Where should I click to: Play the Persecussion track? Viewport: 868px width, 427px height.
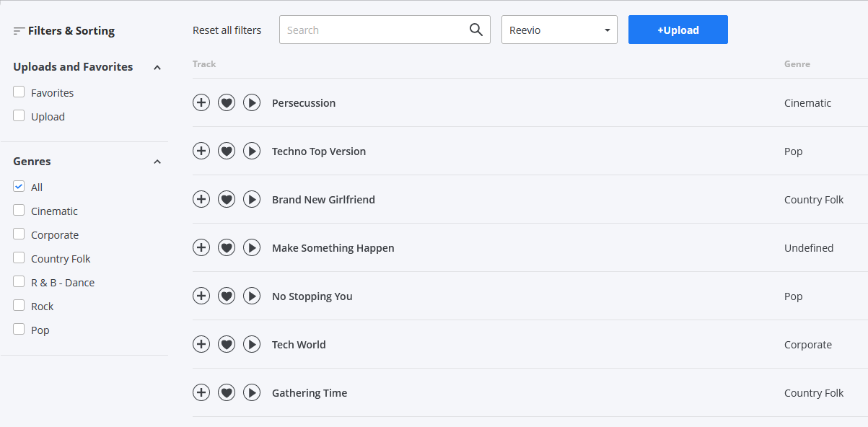[251, 103]
